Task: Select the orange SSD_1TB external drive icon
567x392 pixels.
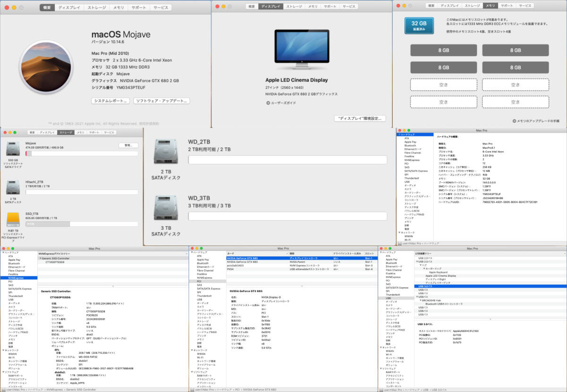Action: click(13, 220)
